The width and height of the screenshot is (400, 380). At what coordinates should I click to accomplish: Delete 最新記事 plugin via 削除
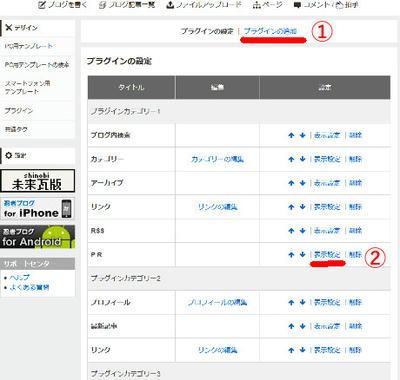tap(355, 326)
